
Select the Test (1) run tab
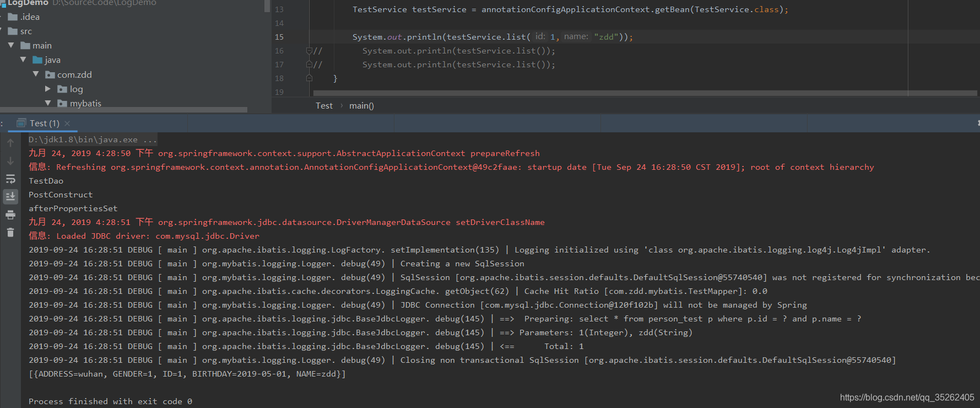pos(43,124)
